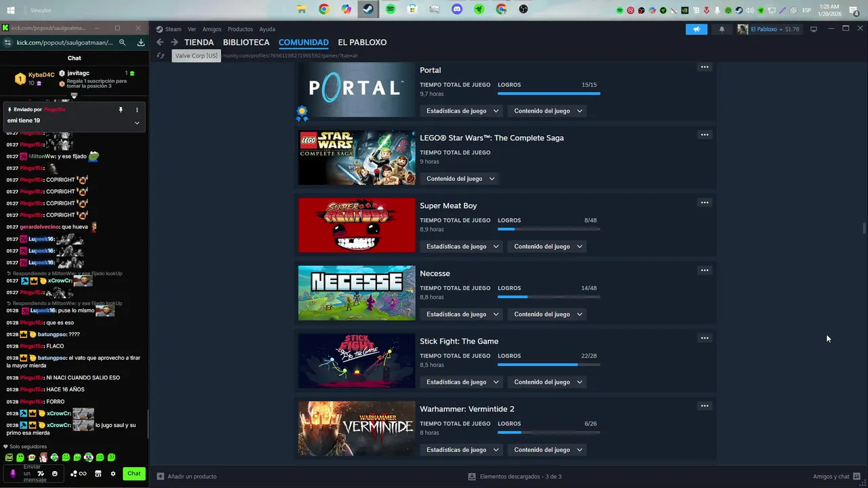The width and height of the screenshot is (868, 488).
Task: Click the download icon in Kick popout window
Action: [140, 42]
